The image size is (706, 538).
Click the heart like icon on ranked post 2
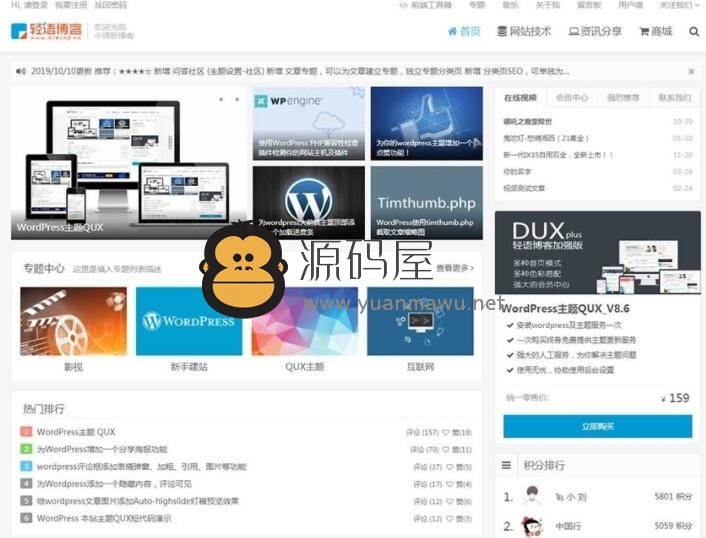pos(446,449)
